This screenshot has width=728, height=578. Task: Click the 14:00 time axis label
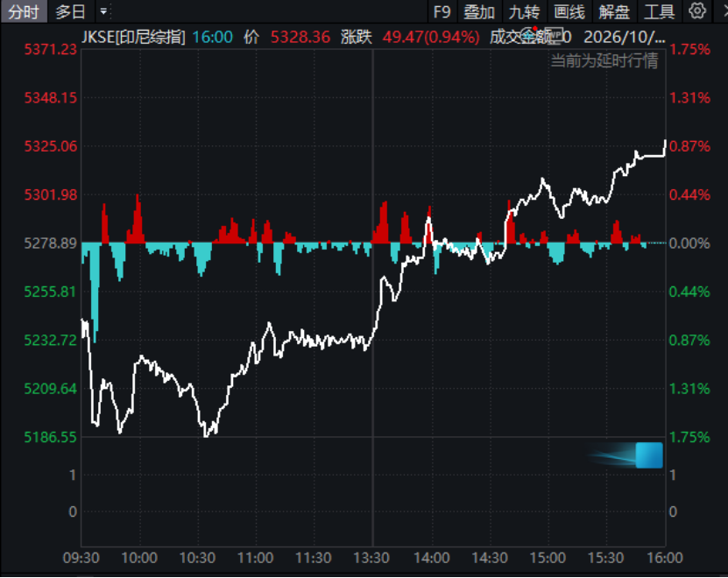pos(431,558)
